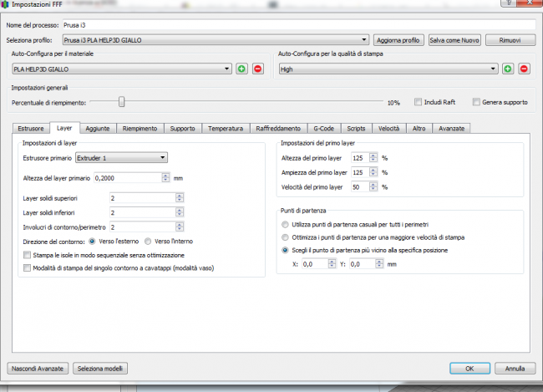Screen dimensions: 543x392
Task: Open the G-Code tab
Action: (x=323, y=129)
